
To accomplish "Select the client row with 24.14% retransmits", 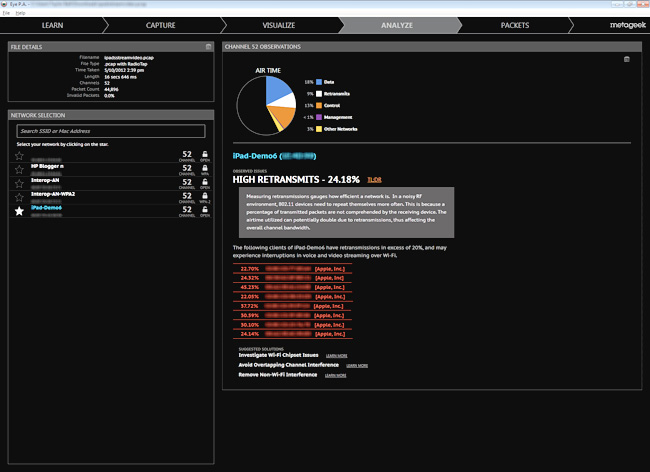I will coord(292,334).
